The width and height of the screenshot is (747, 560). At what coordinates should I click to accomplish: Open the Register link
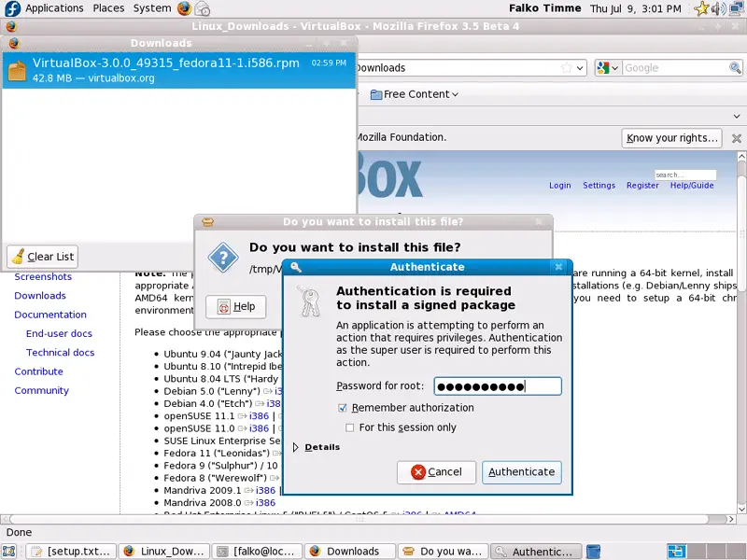[642, 185]
